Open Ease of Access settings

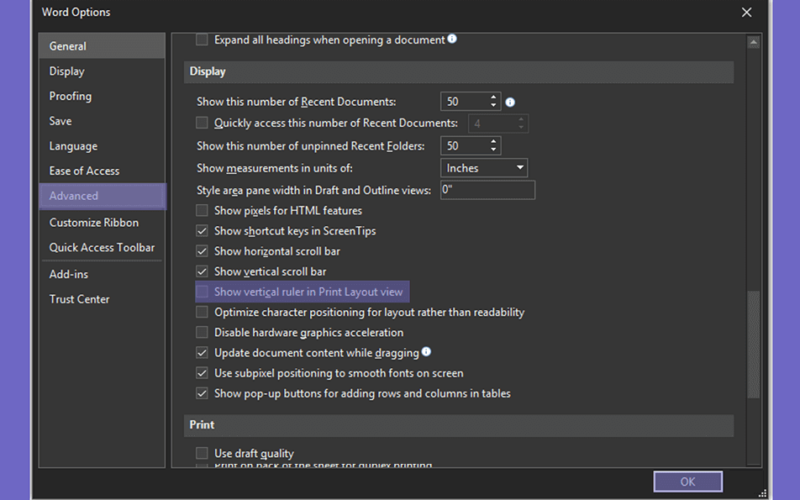pos(102,171)
